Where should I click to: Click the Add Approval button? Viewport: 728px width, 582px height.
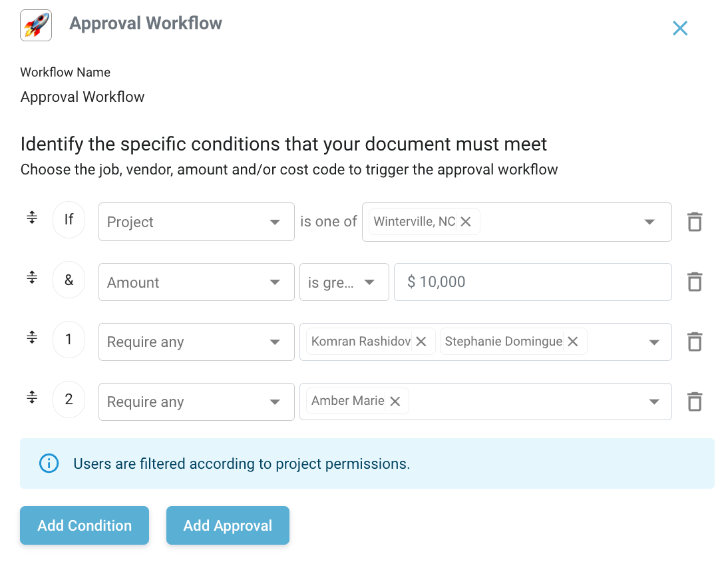tap(228, 525)
